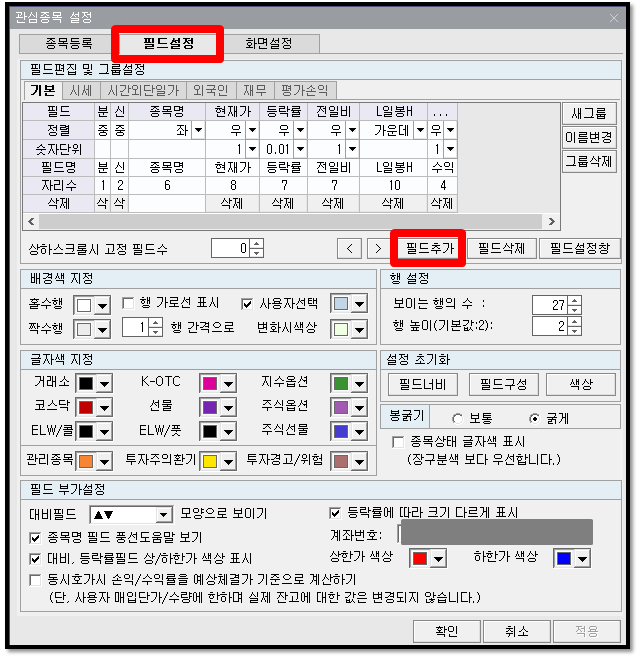This screenshot has height=657, width=641.
Task: Open the 투자주의환기 text color dropdown
Action: coord(228,462)
